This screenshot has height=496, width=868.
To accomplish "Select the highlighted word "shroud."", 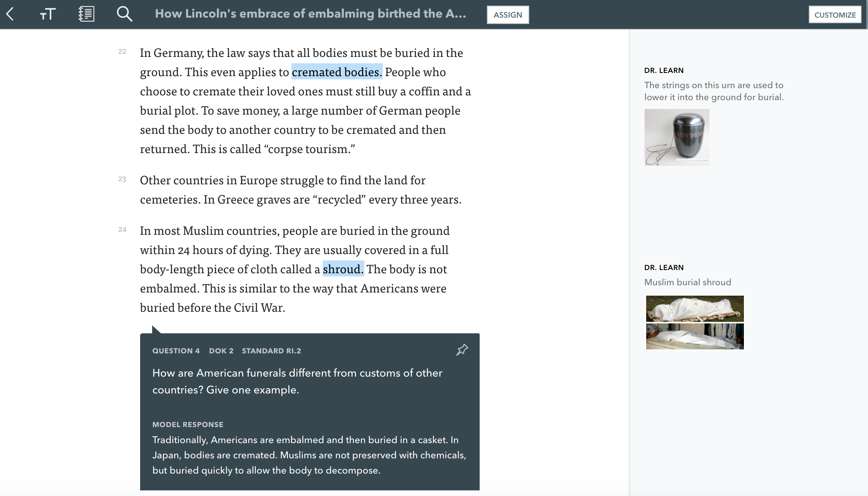I will click(343, 269).
